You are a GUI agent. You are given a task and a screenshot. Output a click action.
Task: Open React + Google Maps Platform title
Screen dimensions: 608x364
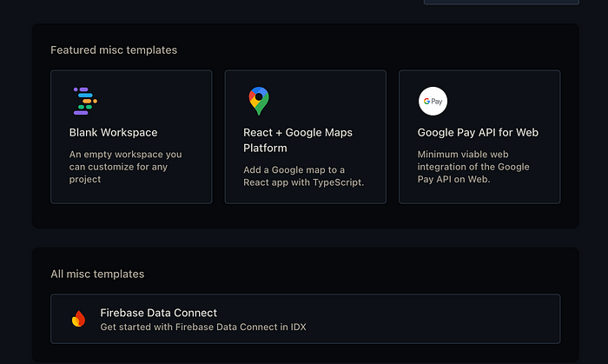pos(298,141)
